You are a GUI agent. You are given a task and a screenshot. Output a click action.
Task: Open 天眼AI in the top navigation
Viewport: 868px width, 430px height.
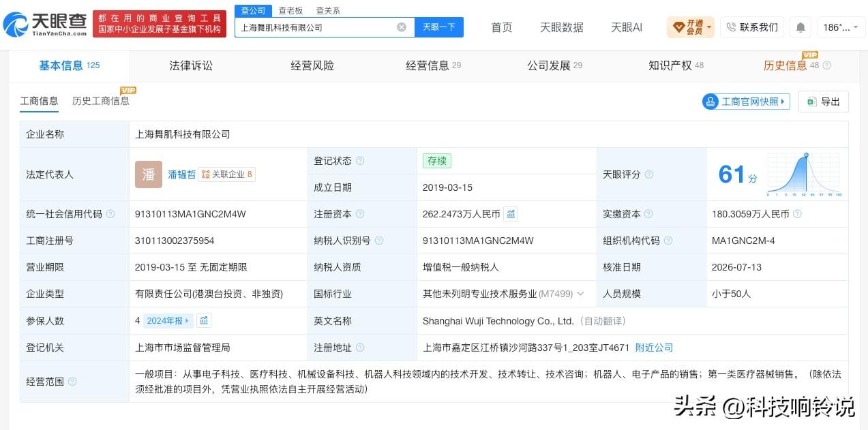click(627, 27)
